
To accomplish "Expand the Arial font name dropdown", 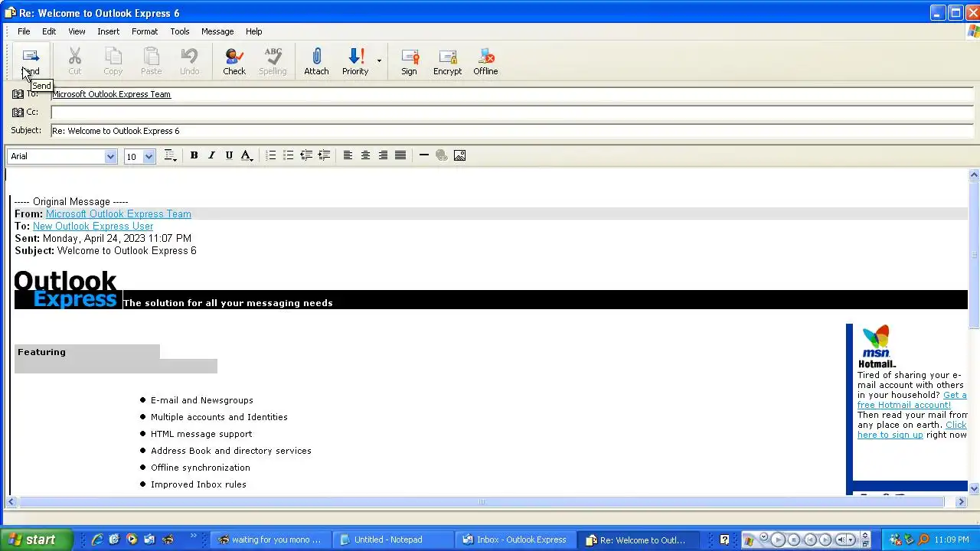I will [x=110, y=156].
